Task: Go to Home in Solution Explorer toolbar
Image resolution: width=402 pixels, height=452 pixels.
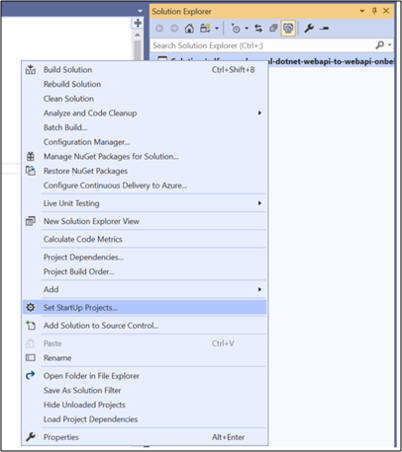Action: tap(189, 28)
